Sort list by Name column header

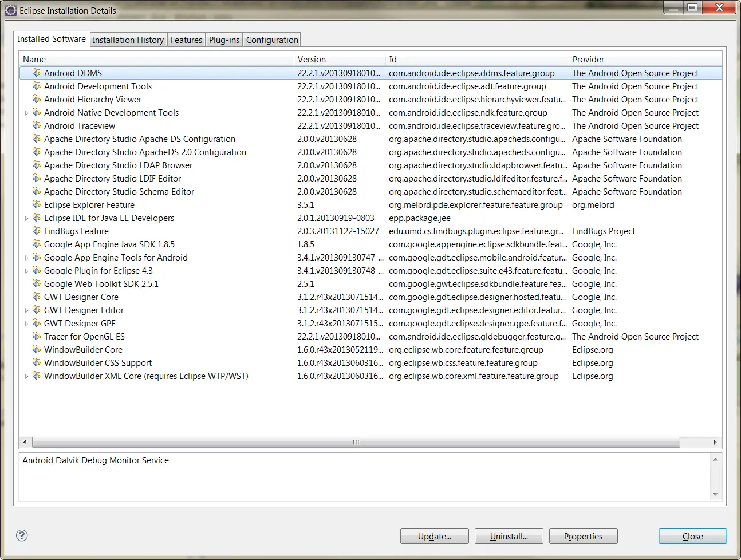point(157,59)
